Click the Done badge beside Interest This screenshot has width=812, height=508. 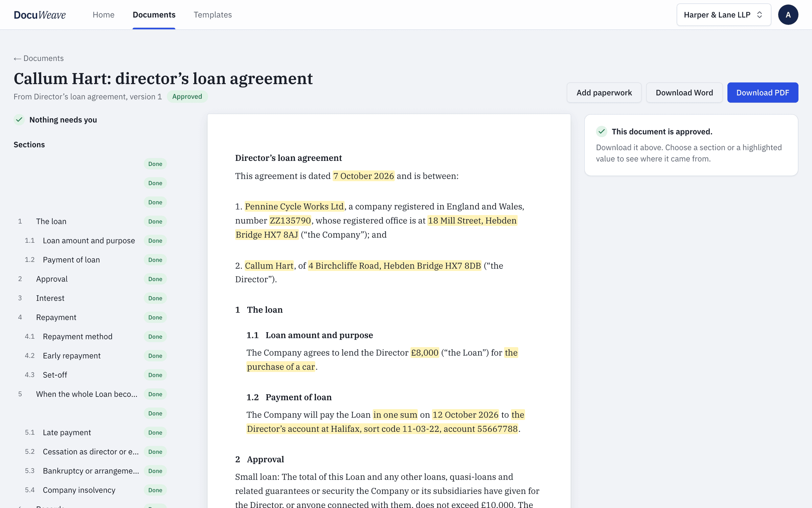[x=155, y=298]
